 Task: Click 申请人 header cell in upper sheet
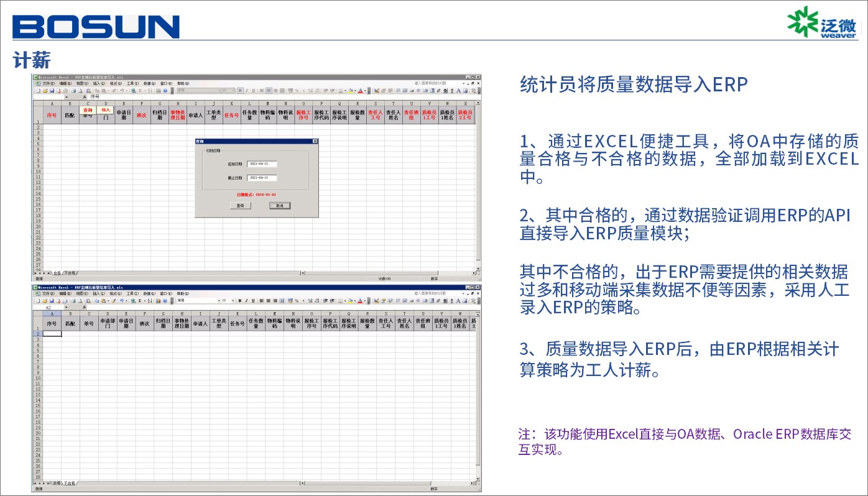(x=195, y=115)
